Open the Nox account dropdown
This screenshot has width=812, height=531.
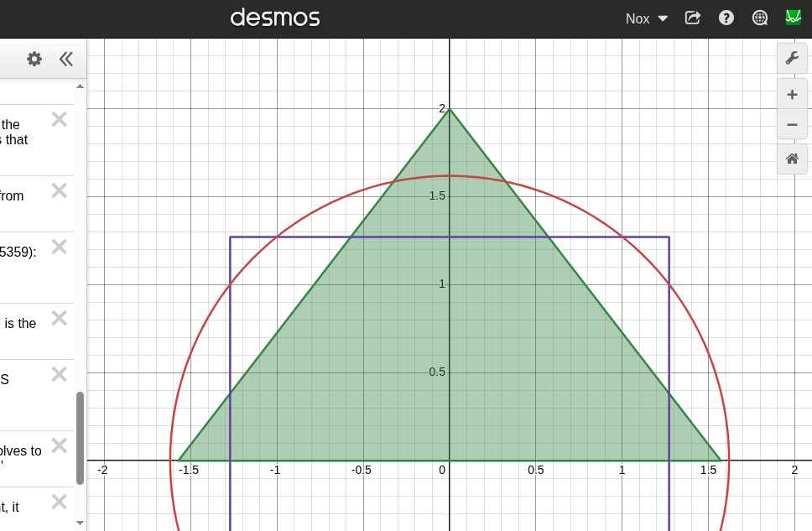(x=646, y=18)
